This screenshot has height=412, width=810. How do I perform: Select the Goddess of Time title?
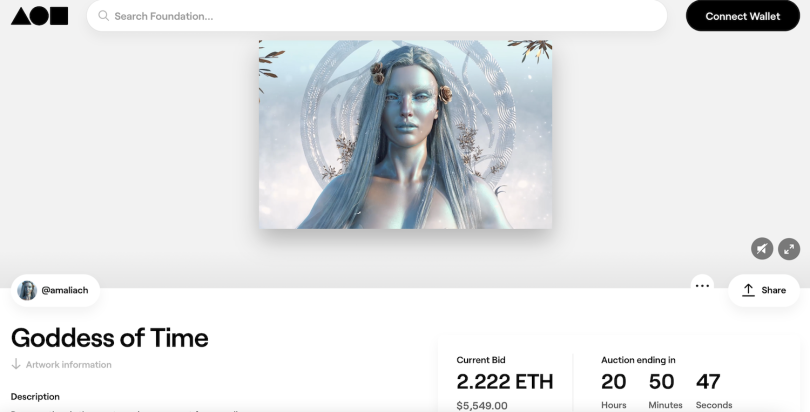tap(110, 338)
